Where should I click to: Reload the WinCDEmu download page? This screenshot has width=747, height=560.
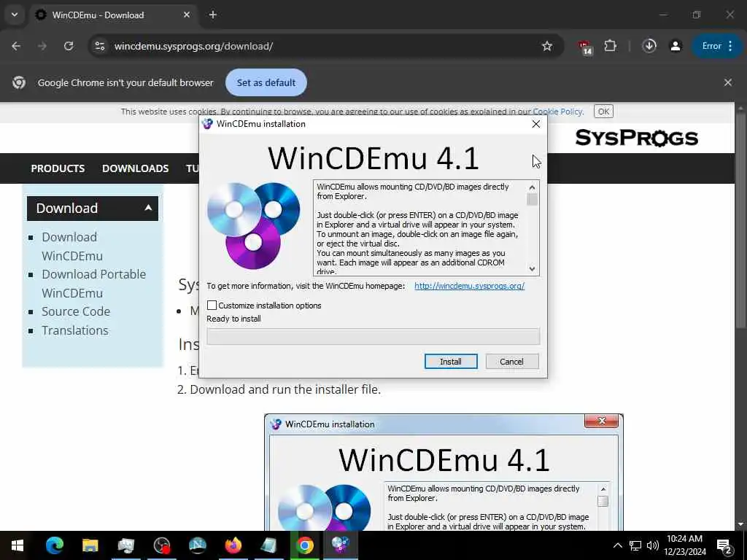pos(69,46)
